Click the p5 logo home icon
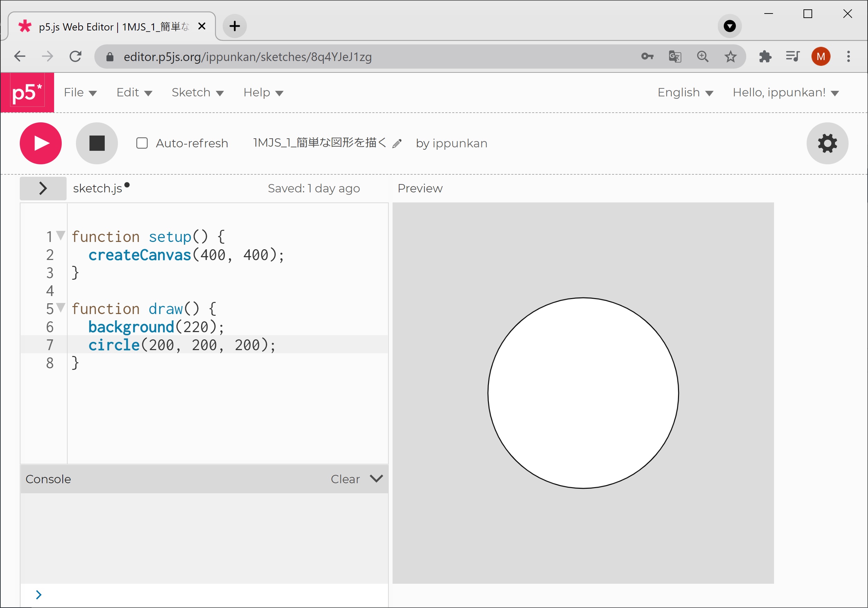The width and height of the screenshot is (868, 608). [27, 93]
